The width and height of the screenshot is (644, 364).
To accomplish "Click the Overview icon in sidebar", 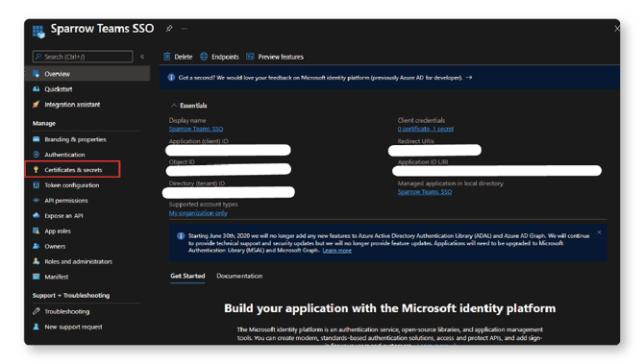I will [x=37, y=74].
